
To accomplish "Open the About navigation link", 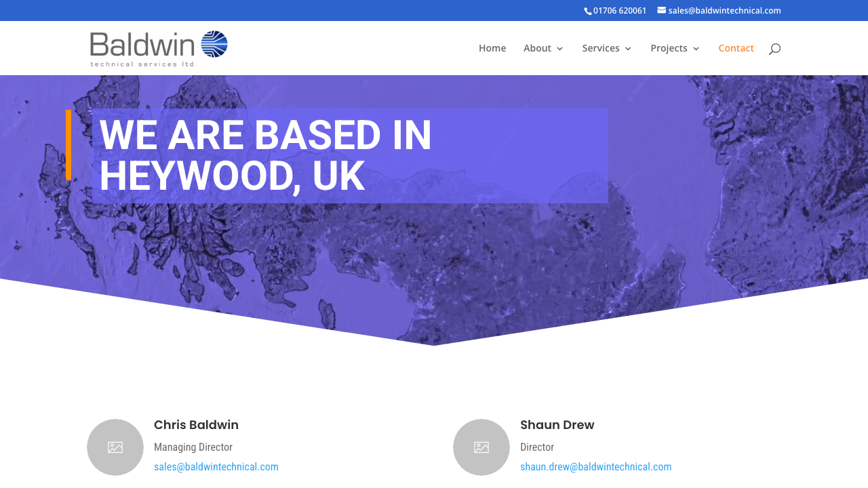I will (x=538, y=48).
